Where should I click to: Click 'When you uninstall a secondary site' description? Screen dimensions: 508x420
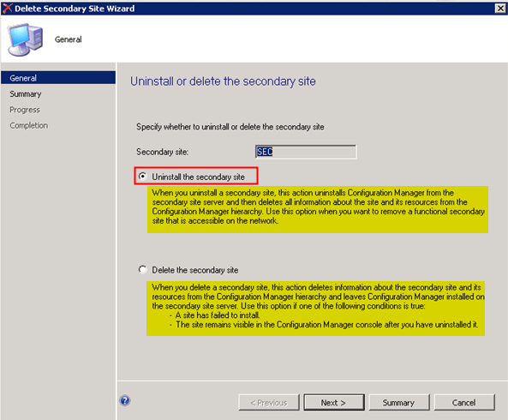pyautogui.click(x=318, y=207)
